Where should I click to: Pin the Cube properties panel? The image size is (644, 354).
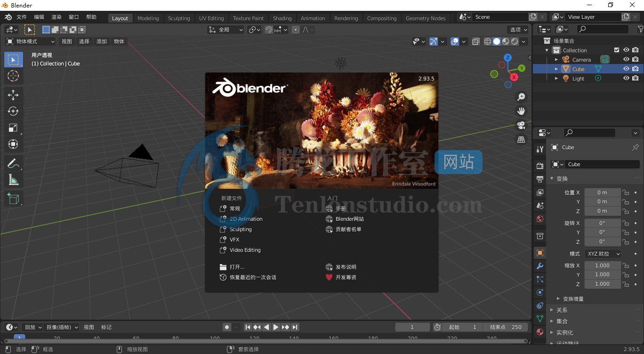pyautogui.click(x=635, y=147)
